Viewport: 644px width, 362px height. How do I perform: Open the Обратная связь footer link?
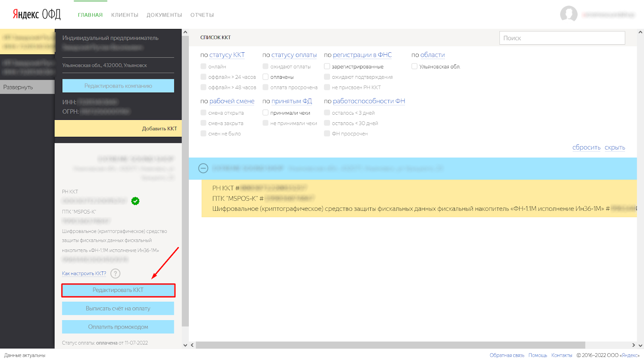pos(507,355)
